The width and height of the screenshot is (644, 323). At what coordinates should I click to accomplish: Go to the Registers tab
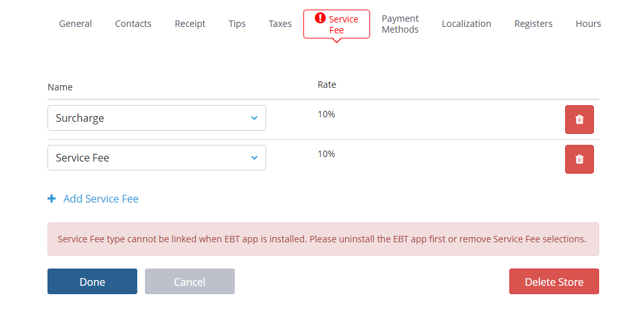tap(533, 24)
